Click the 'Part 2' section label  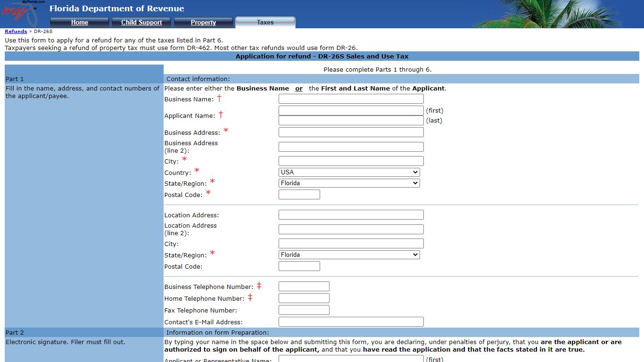pos(15,333)
